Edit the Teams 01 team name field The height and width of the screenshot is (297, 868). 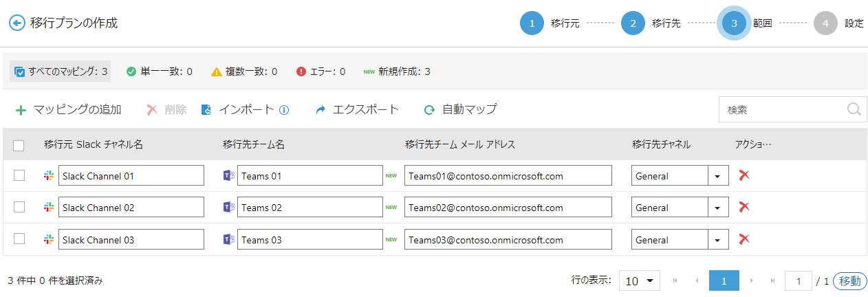tap(310, 176)
